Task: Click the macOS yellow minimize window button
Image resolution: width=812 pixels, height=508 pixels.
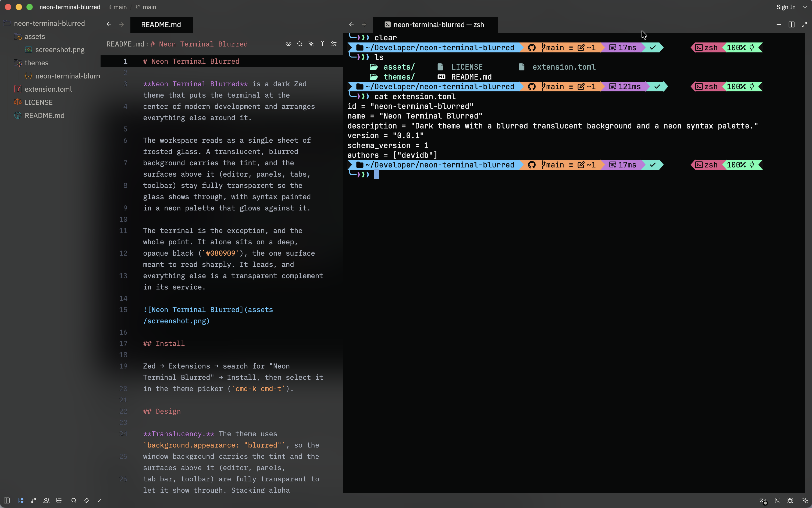Action: click(19, 7)
